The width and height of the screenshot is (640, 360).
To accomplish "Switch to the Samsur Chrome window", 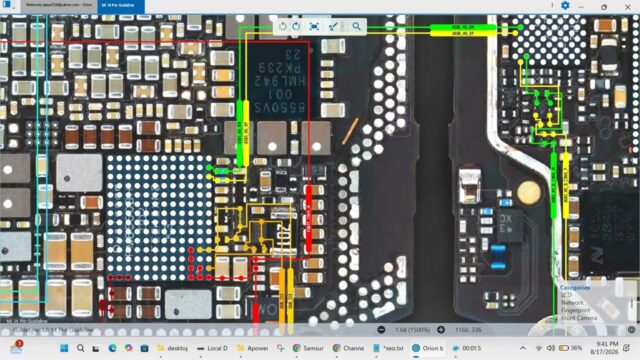I will click(x=308, y=348).
